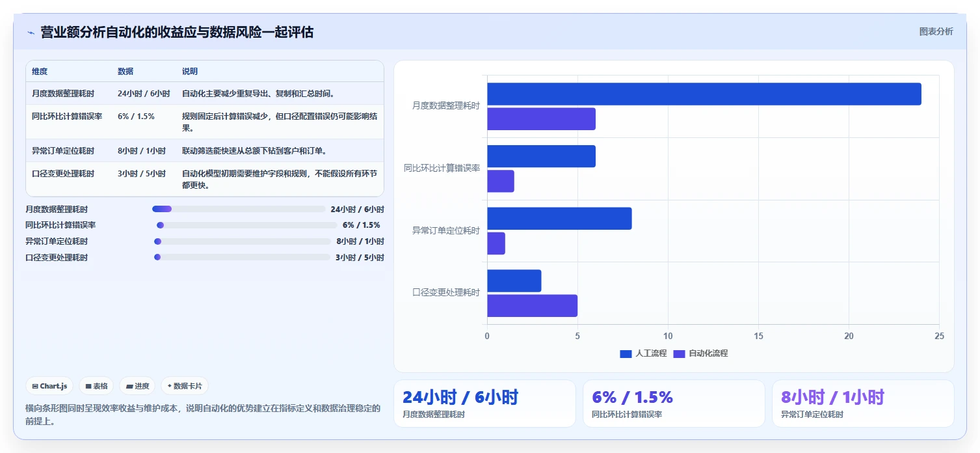The width and height of the screenshot is (980, 453).
Task: Select the 进度 tag chip
Action: (137, 386)
